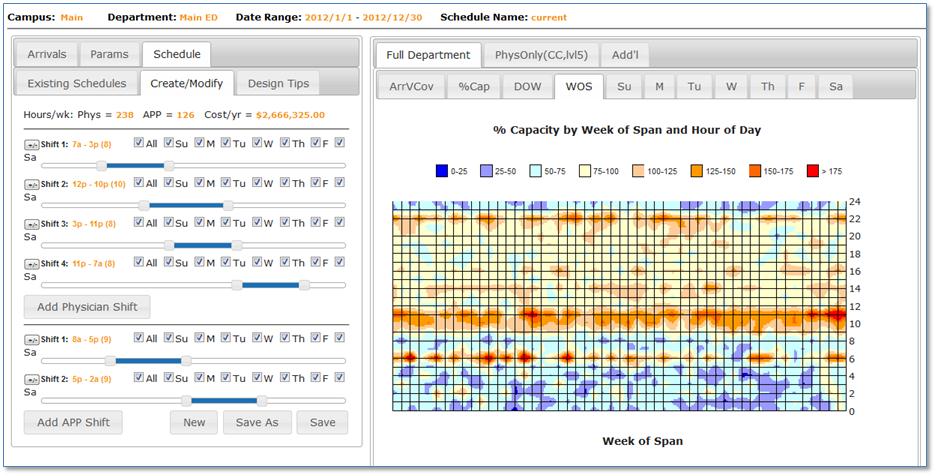This screenshot has width=936, height=476.
Task: Switch to the ArrVCov chart tab
Action: click(411, 87)
